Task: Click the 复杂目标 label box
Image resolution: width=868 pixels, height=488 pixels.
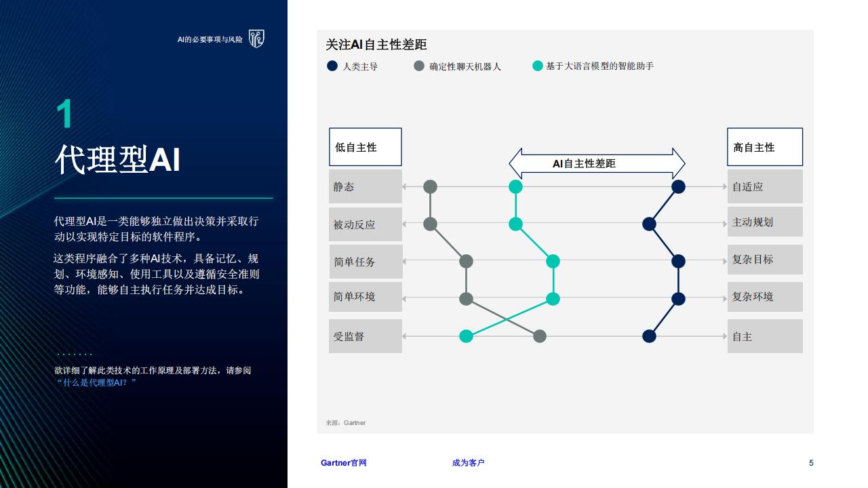Action: tap(765, 260)
